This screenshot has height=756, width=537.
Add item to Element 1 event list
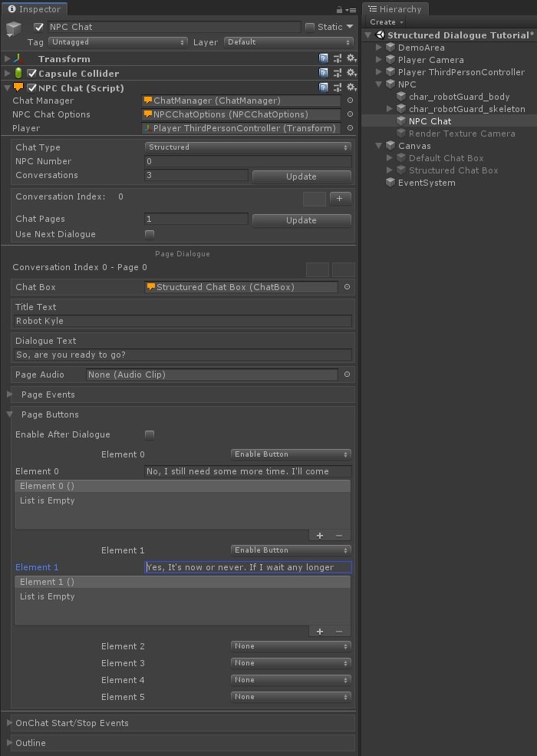click(x=320, y=632)
